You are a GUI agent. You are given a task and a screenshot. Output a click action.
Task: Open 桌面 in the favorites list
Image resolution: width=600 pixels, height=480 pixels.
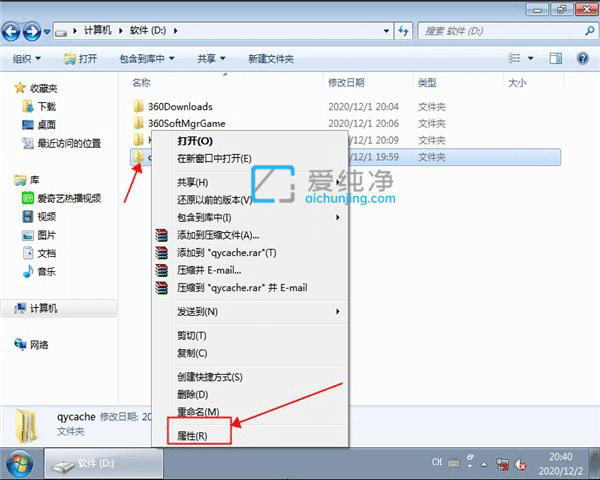tap(39, 125)
